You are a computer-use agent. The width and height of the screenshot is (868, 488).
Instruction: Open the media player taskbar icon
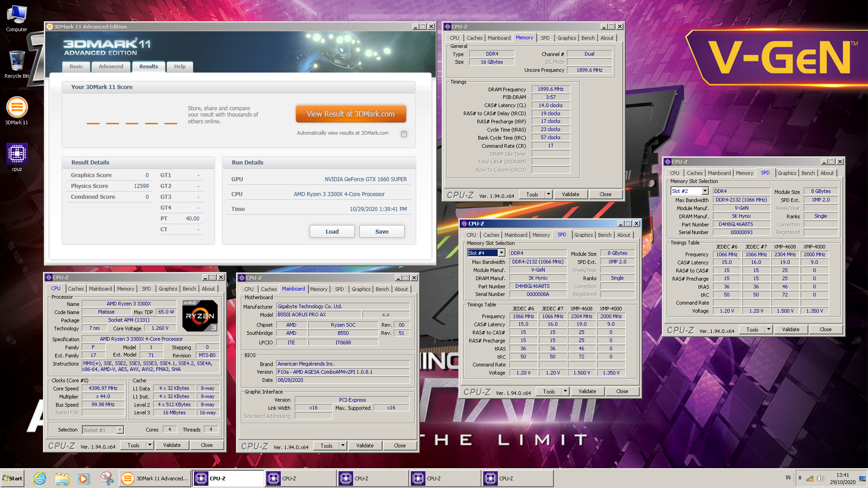point(84,478)
